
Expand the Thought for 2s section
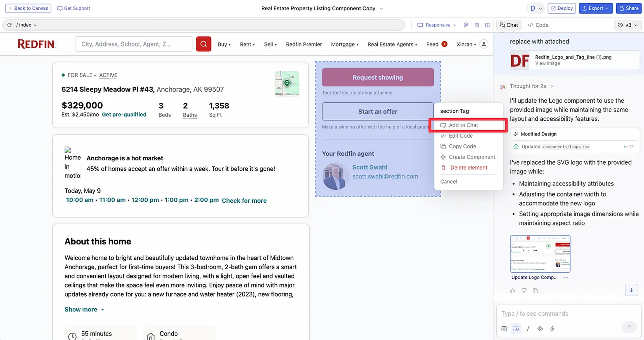(x=531, y=86)
